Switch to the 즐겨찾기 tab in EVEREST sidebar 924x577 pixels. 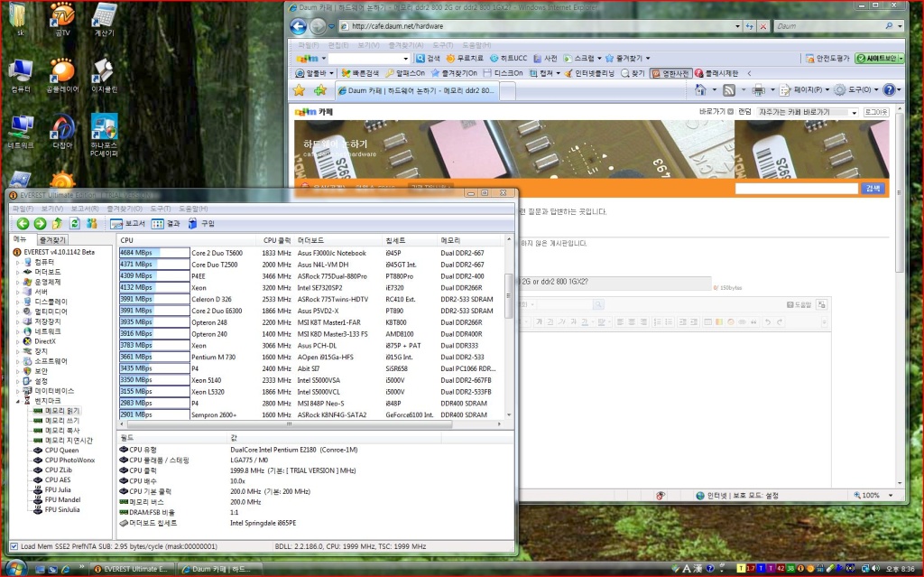[52, 239]
